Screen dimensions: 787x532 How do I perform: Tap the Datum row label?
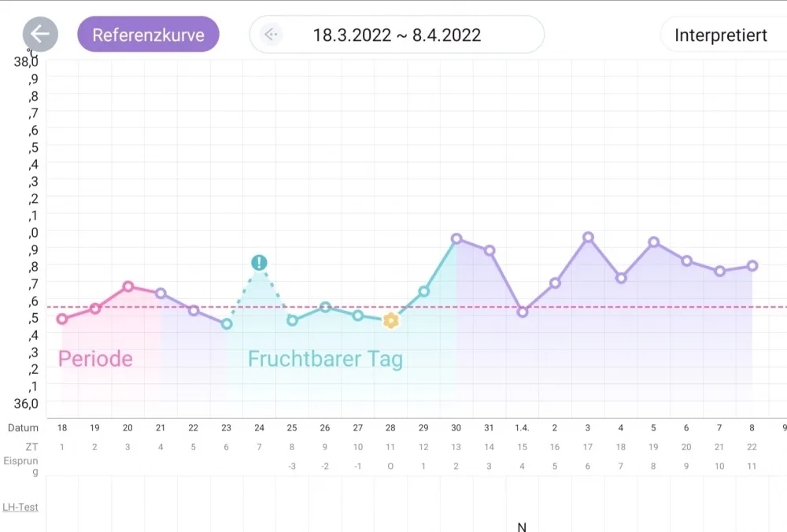click(23, 427)
